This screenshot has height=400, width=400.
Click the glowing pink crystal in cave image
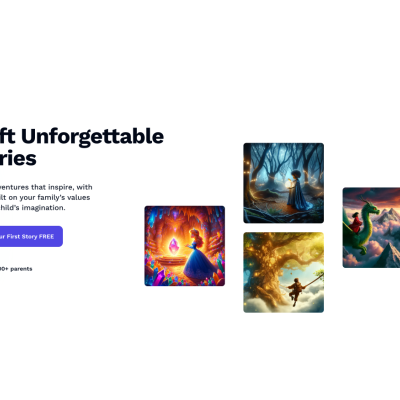(174, 246)
